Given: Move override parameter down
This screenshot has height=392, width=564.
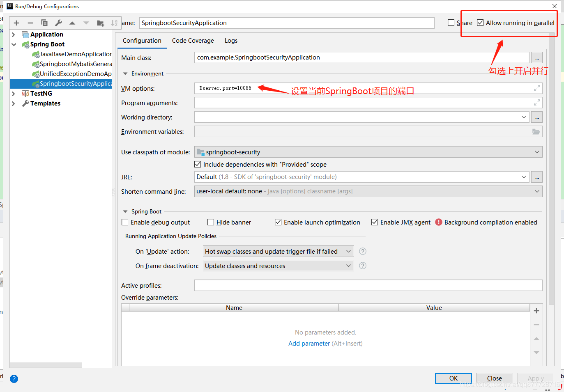Looking at the screenshot, I should (536, 353).
